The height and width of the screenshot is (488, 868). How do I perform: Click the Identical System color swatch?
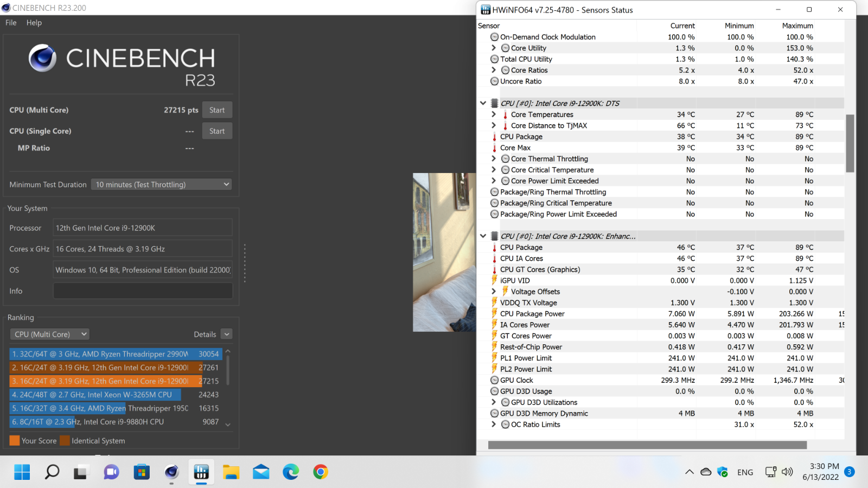[65, 440]
